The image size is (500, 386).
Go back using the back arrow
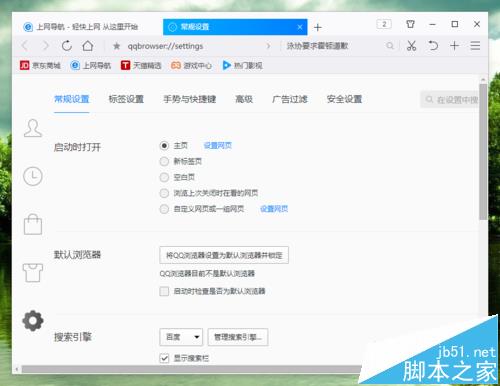click(x=24, y=46)
